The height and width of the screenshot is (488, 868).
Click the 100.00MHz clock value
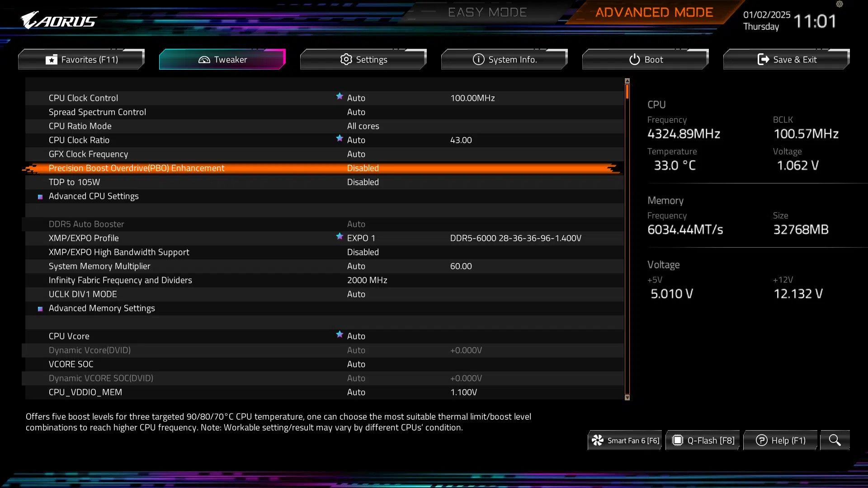click(x=472, y=98)
